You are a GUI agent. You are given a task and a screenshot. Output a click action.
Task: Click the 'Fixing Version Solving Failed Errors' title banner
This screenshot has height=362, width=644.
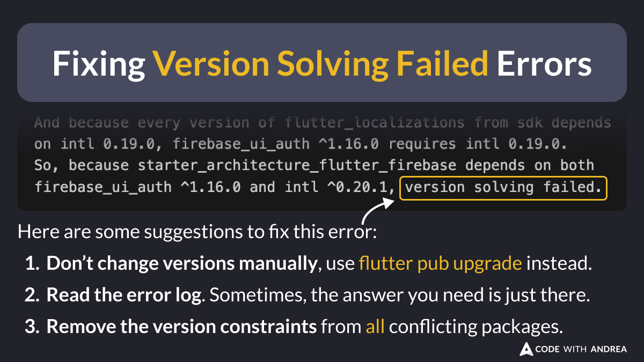(x=322, y=62)
